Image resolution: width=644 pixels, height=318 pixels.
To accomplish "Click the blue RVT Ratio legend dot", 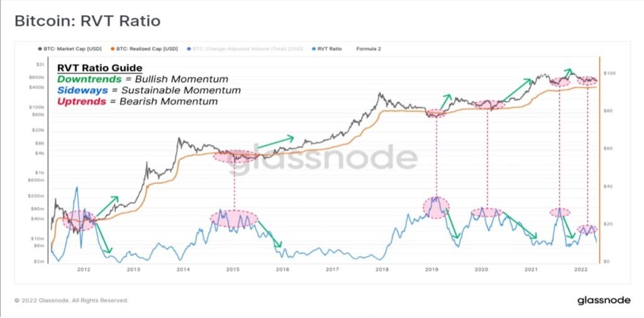I will coord(314,48).
